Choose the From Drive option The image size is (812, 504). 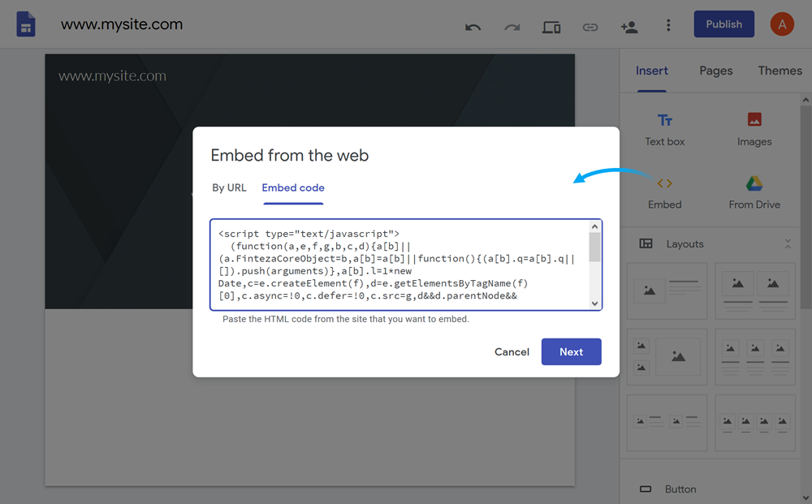(x=754, y=193)
